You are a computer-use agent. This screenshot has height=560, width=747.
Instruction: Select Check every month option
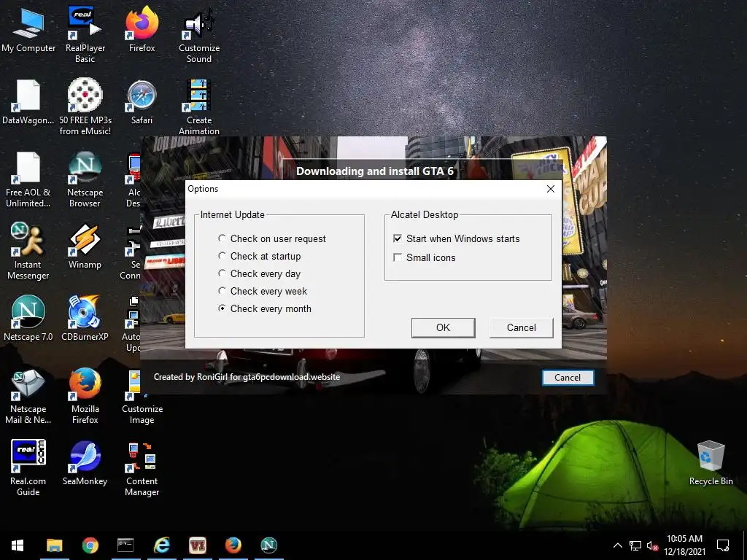pyautogui.click(x=264, y=308)
